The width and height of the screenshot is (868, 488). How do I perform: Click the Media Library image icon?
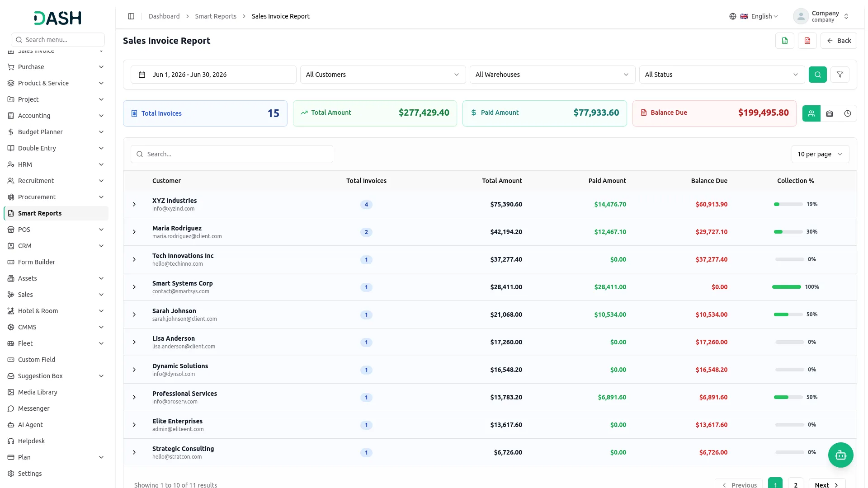[x=11, y=392]
